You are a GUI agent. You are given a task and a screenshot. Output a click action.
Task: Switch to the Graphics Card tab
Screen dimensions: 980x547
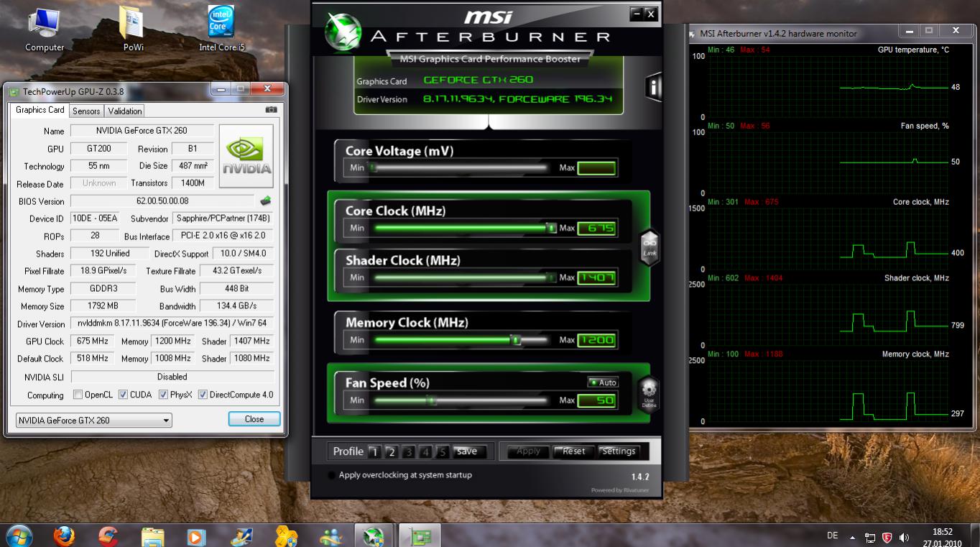40,110
